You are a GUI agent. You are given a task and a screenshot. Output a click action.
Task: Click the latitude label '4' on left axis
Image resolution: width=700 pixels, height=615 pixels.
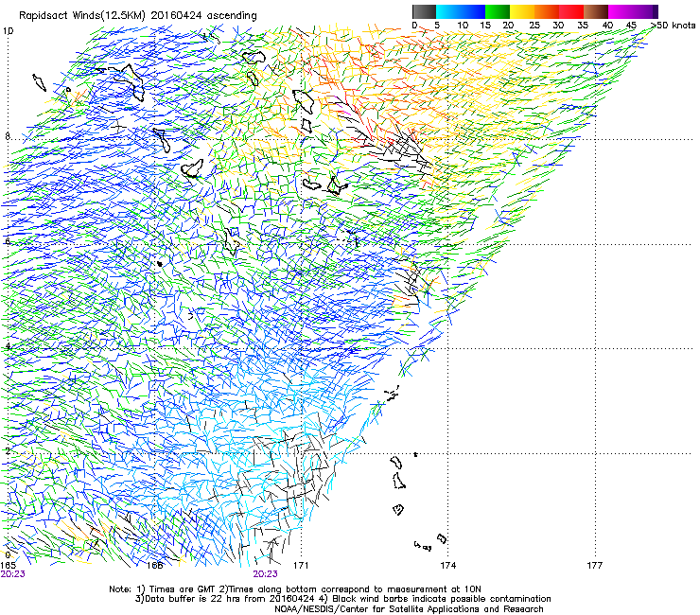click(x=8, y=345)
